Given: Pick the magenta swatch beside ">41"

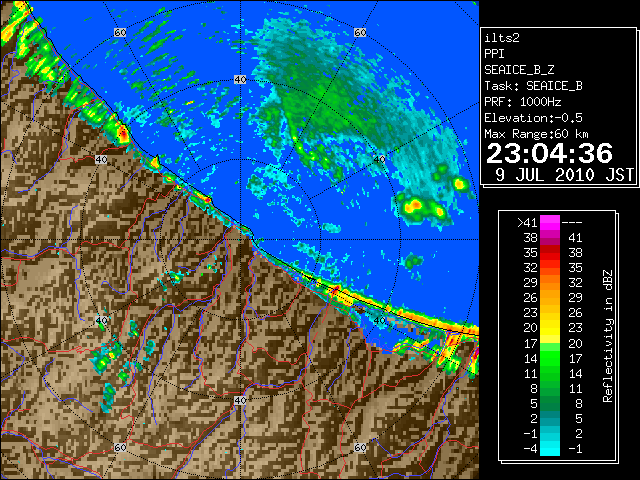Looking at the screenshot, I should [550, 223].
